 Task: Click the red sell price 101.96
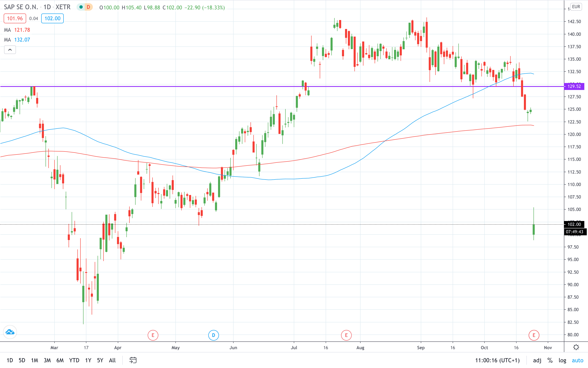(15, 18)
